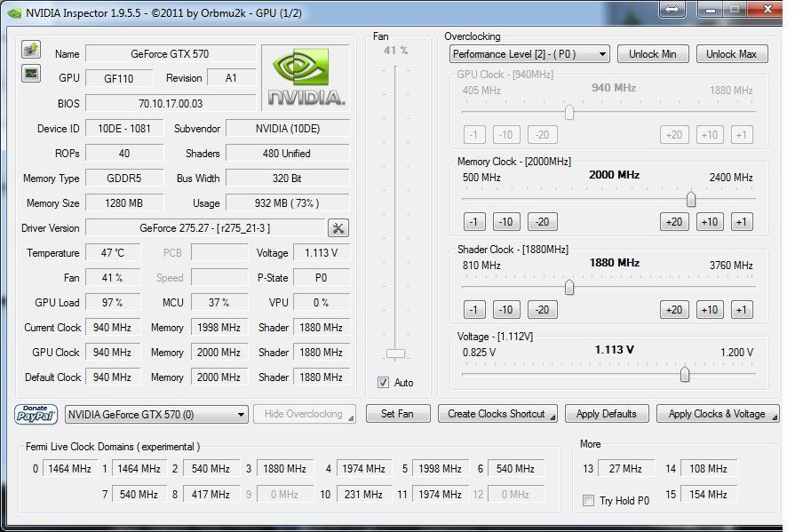Click the GPU Clock -20 button
795x532 pixels.
coord(543,135)
